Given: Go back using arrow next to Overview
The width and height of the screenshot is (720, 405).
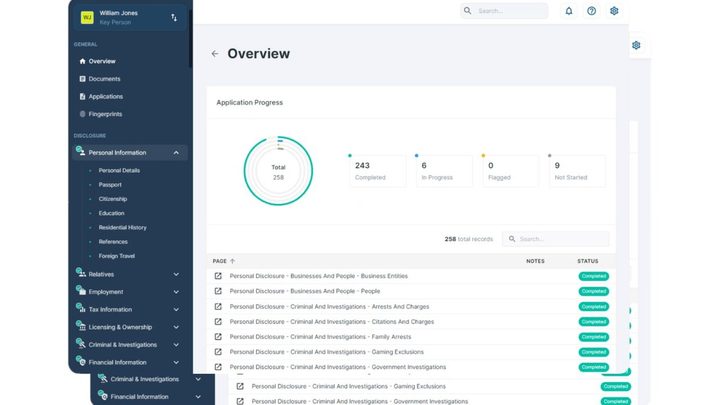Looking at the screenshot, I should [x=215, y=54].
